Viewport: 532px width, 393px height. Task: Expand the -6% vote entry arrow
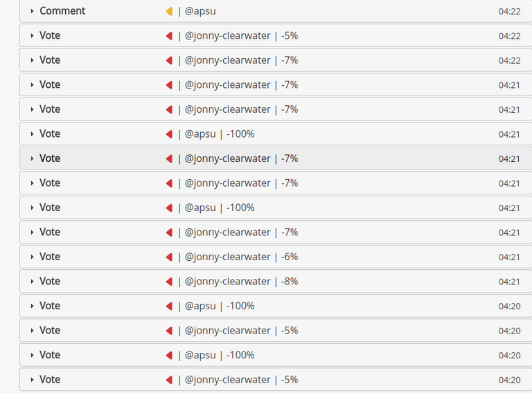32,257
